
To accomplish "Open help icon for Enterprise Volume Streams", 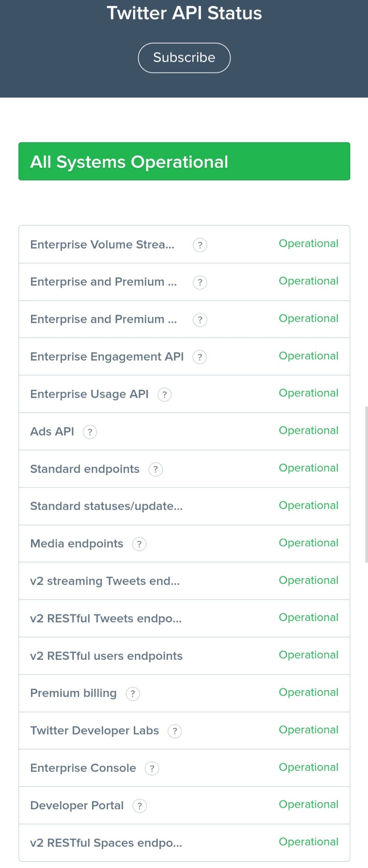I will (200, 245).
